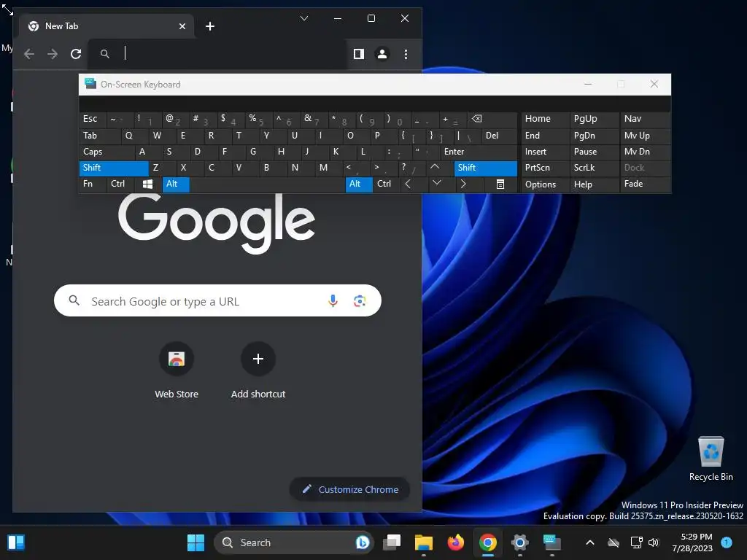The width and height of the screenshot is (747, 560).
Task: Go forward in Chrome
Action: 53,54
